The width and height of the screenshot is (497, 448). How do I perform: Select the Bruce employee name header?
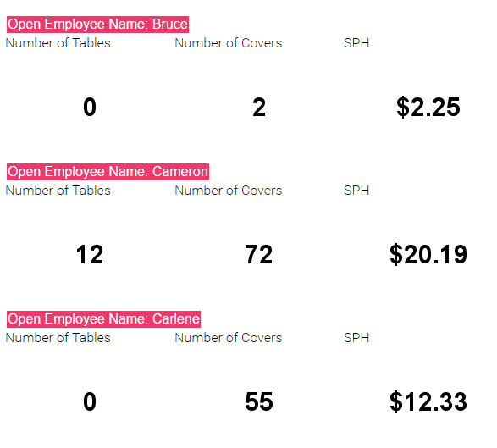click(97, 25)
